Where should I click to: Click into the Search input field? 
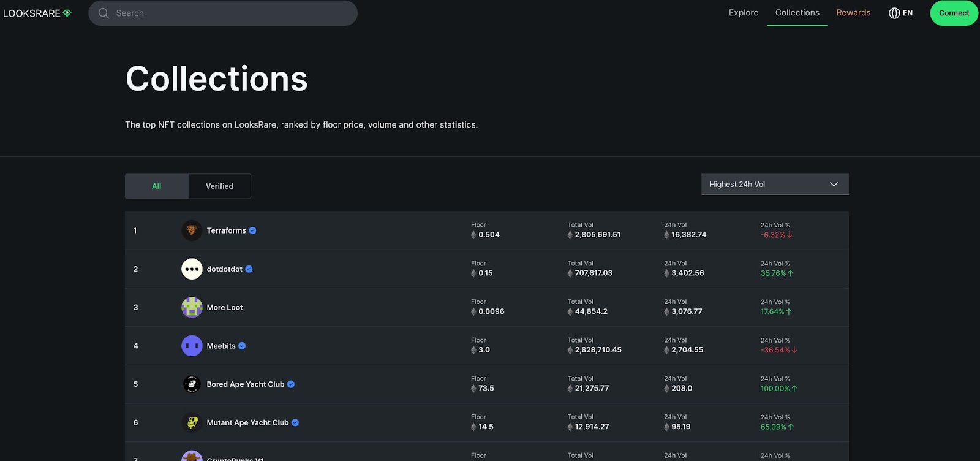coord(233,13)
